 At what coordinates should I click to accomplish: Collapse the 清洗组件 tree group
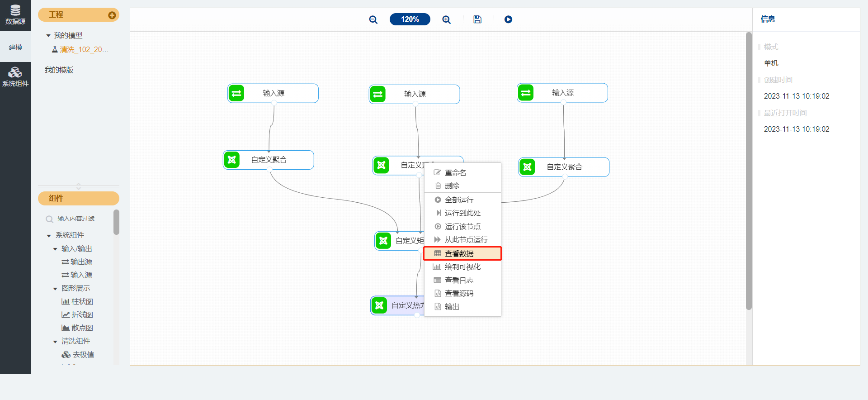pos(55,342)
